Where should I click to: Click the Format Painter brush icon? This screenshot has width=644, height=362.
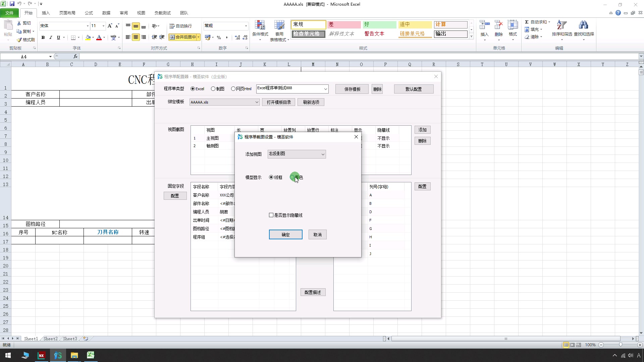19,40
